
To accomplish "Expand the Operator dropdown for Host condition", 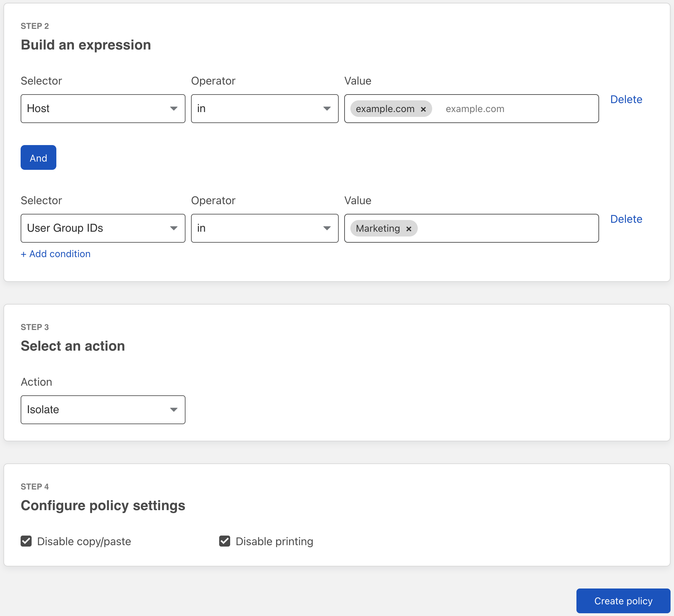I will tap(326, 109).
